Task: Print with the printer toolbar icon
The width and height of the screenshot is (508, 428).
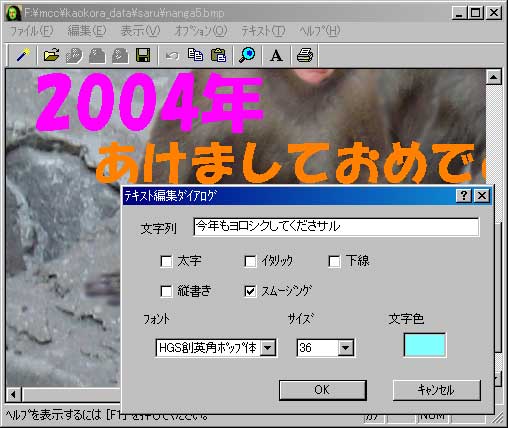Action: (305, 55)
